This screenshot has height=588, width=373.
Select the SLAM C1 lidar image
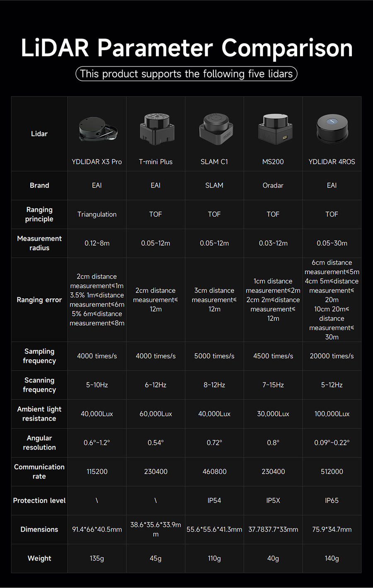215,128
